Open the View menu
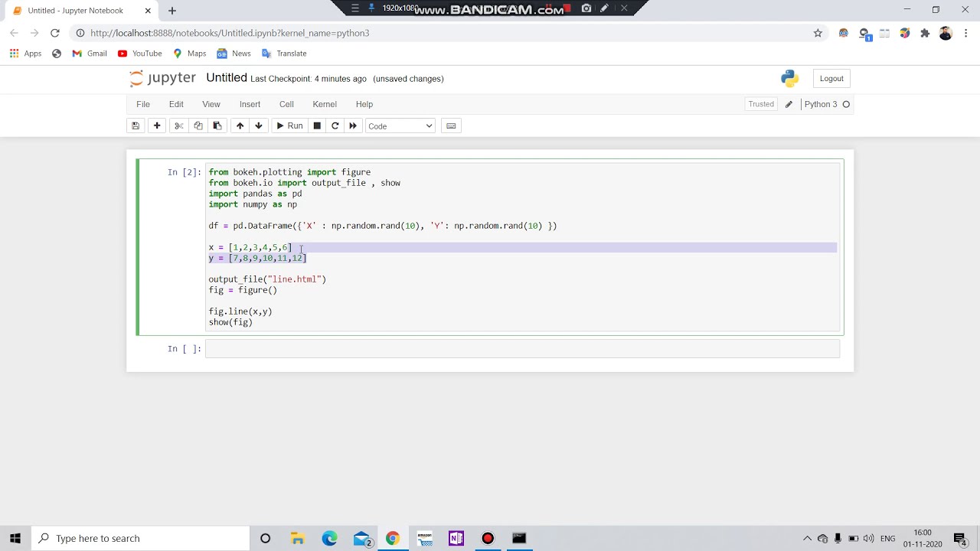Image resolution: width=980 pixels, height=551 pixels. coord(211,104)
